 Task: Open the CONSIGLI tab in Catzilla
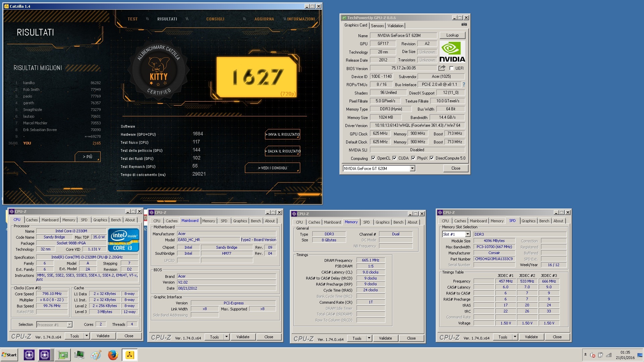215,19
